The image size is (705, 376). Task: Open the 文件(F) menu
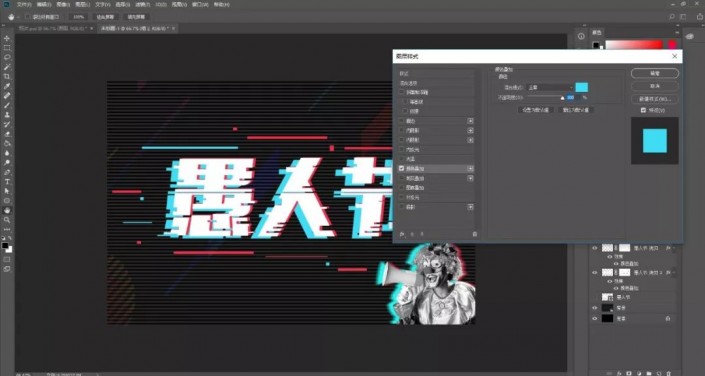[x=24, y=4]
